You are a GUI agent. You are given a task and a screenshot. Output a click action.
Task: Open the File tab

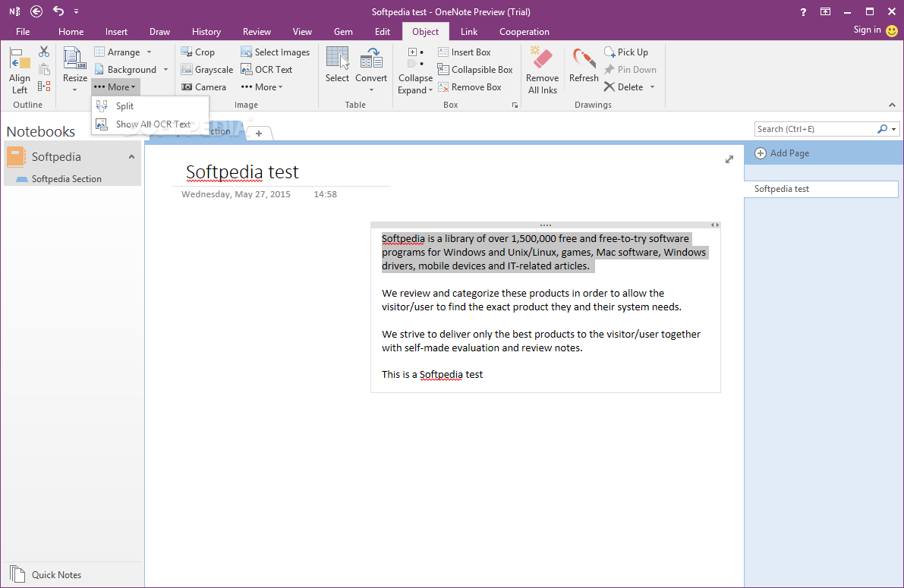pos(23,32)
